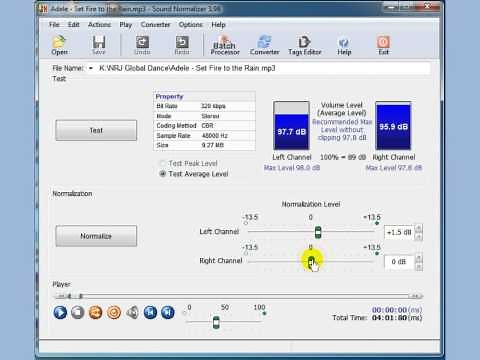The height and width of the screenshot is (360, 480).
Task: Click the player seek bar track
Action: coord(238,296)
